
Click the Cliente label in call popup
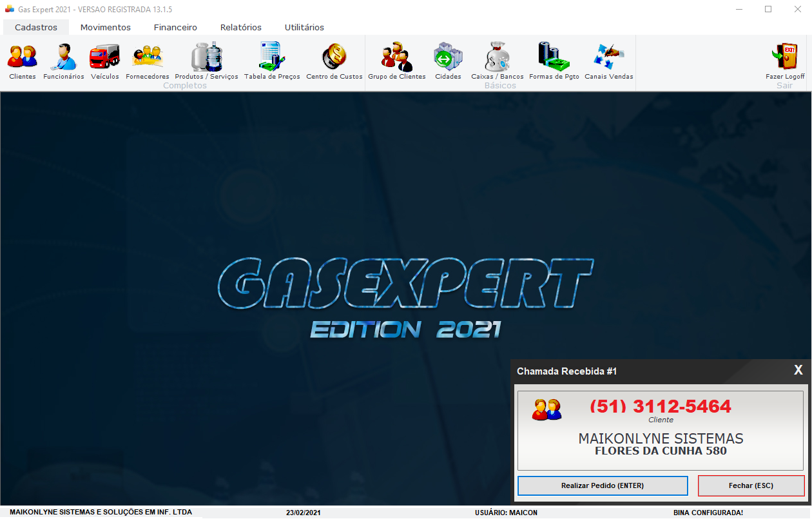point(661,420)
